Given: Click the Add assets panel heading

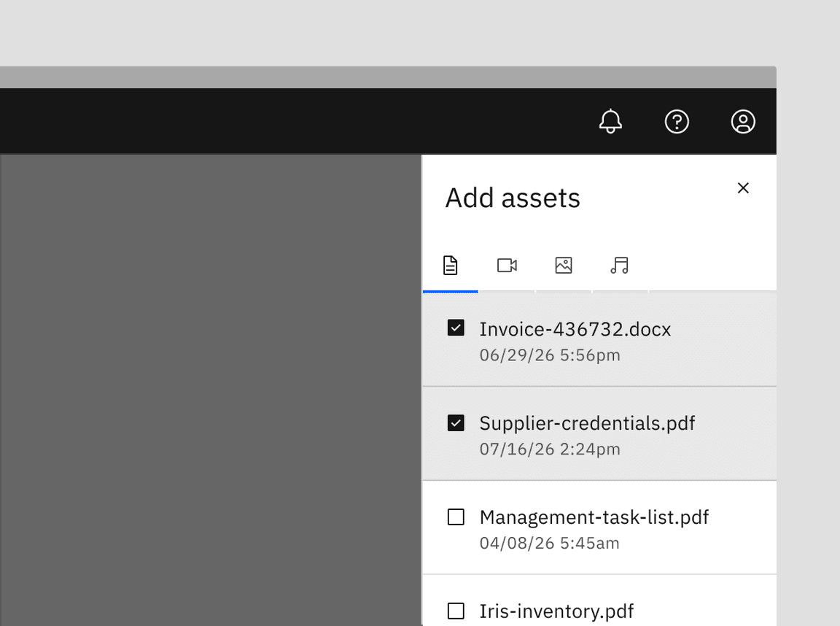Looking at the screenshot, I should click(x=513, y=197).
